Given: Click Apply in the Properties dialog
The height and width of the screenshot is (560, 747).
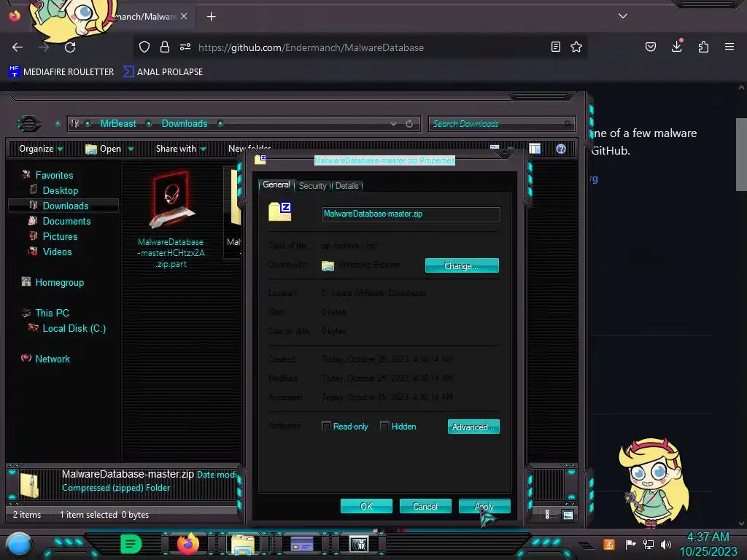Looking at the screenshot, I should click(484, 506).
